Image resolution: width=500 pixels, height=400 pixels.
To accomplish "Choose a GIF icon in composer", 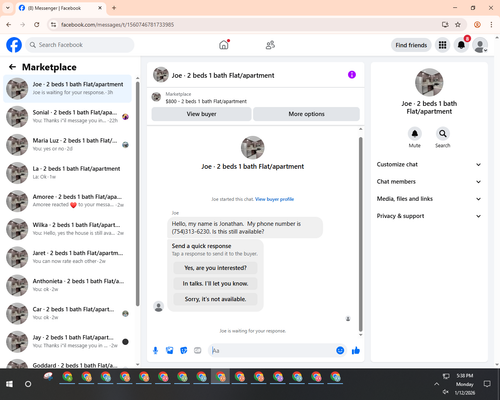I will tap(198, 350).
